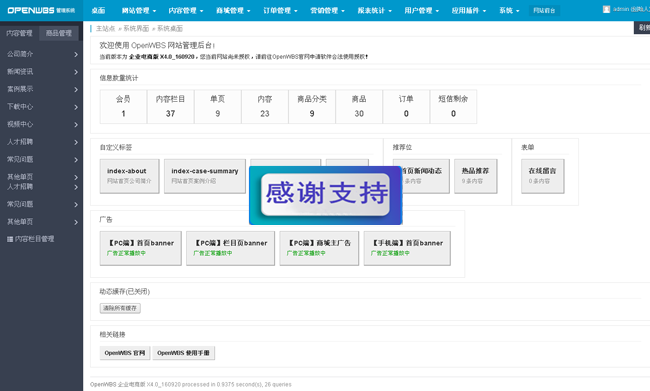Open the 短信剩余 statistics cell
The image size is (650, 391).
(x=453, y=107)
